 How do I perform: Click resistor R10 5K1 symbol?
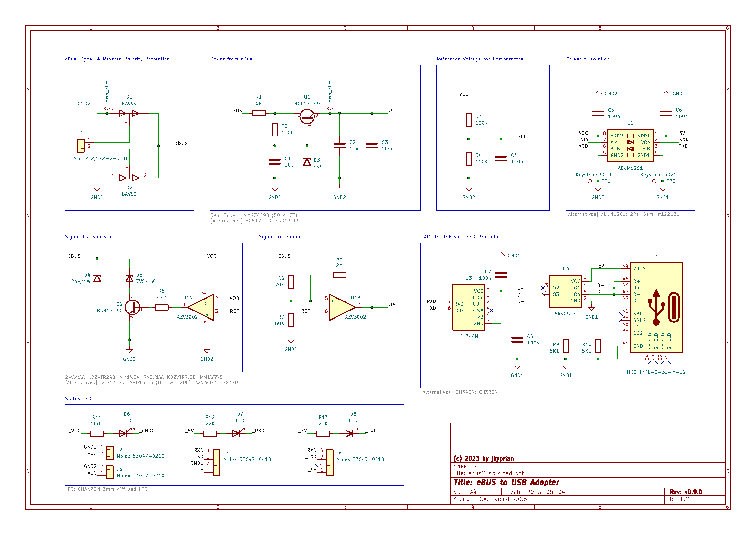click(598, 346)
